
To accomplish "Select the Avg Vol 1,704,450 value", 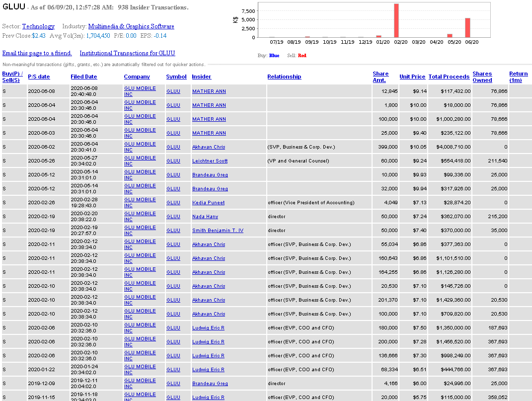I will (98, 36).
